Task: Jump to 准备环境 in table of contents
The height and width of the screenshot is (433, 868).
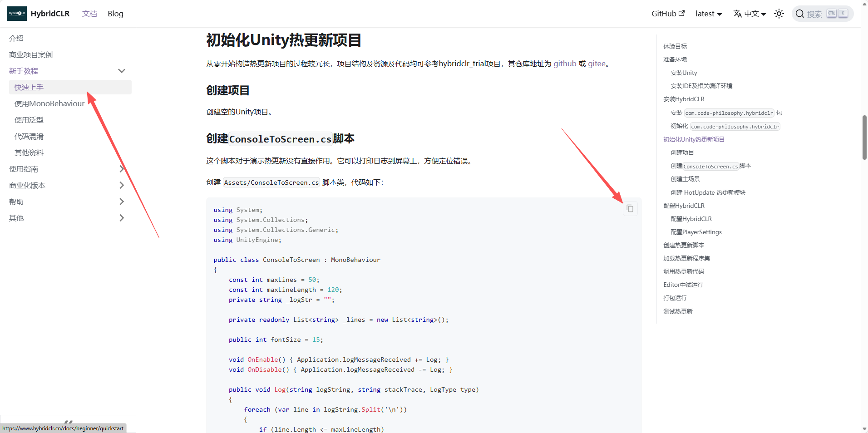Action: [675, 59]
